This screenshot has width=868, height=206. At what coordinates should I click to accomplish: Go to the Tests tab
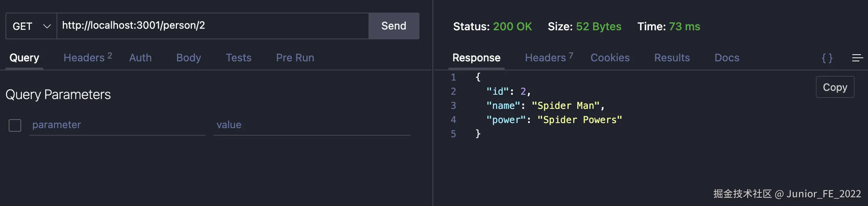click(x=239, y=58)
